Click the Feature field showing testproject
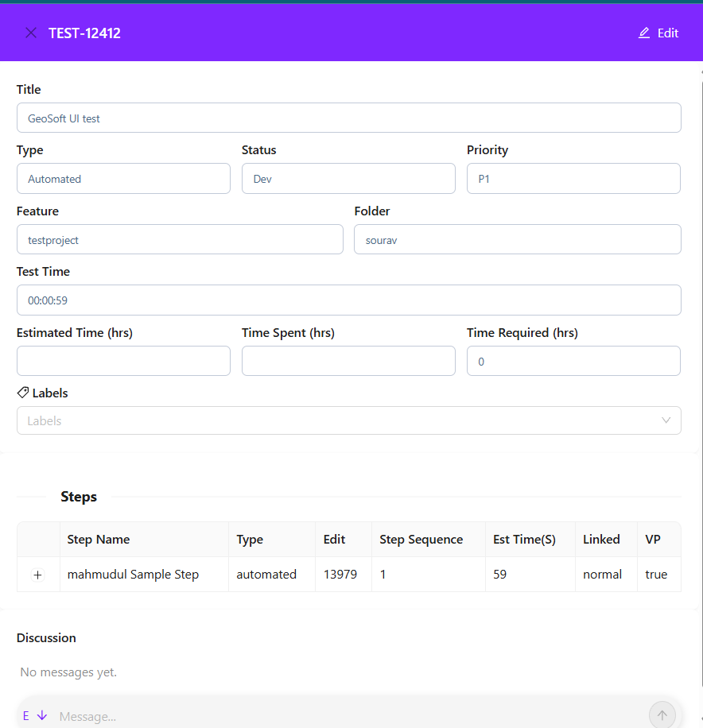703x728 pixels. pos(180,239)
